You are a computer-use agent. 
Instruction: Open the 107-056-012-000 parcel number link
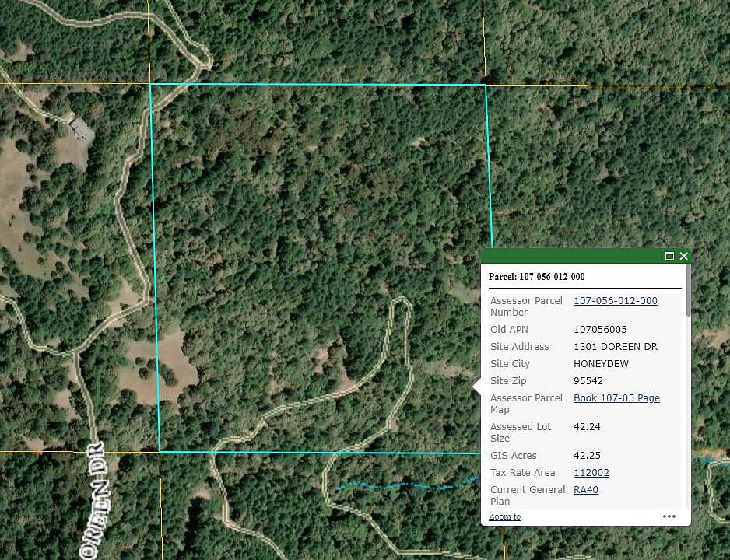coord(615,301)
